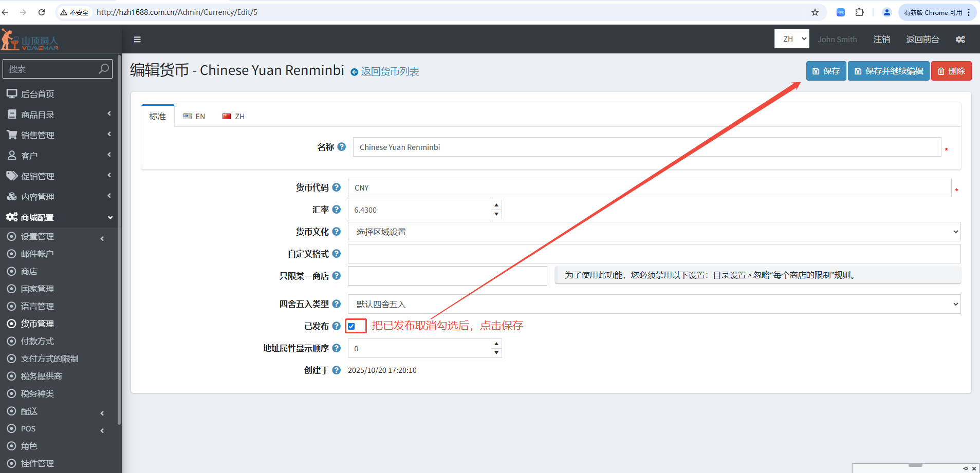Increase 汇率 value with up arrow
This screenshot has width=980, height=473.
[496, 205]
